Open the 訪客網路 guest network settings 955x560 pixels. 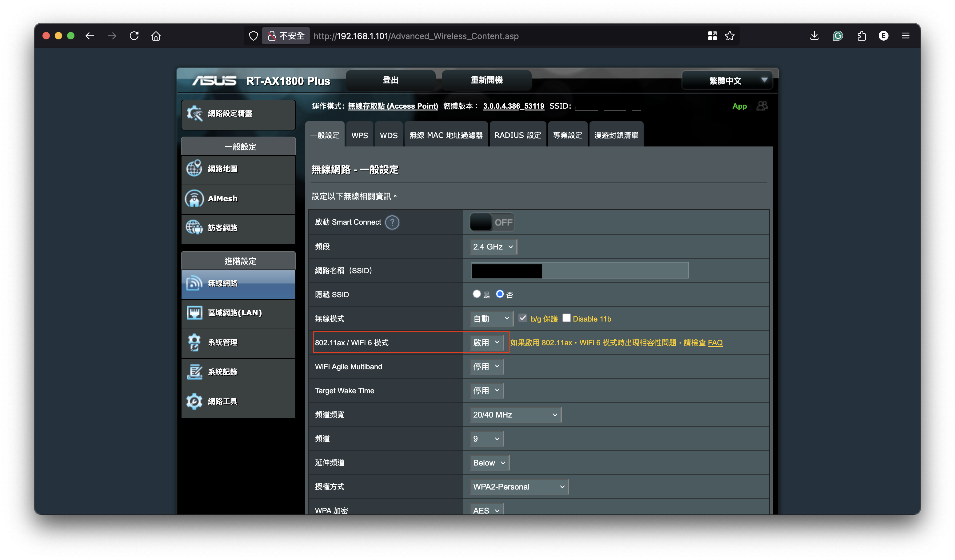223,228
